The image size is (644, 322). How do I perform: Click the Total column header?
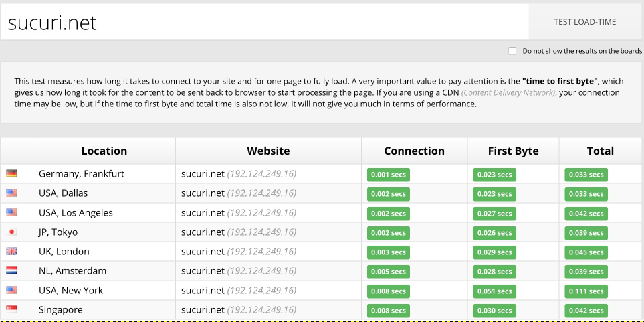click(600, 151)
